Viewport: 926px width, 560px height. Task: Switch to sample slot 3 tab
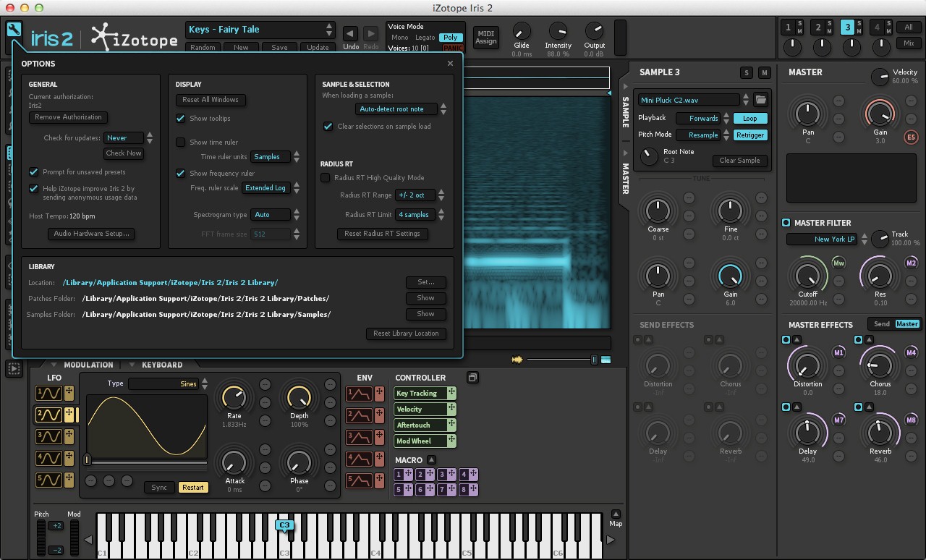tap(847, 28)
